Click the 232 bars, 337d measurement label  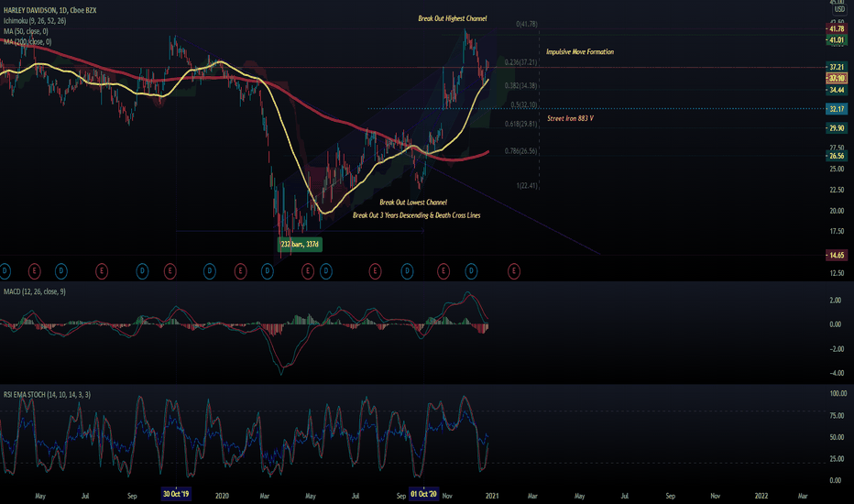[x=300, y=244]
